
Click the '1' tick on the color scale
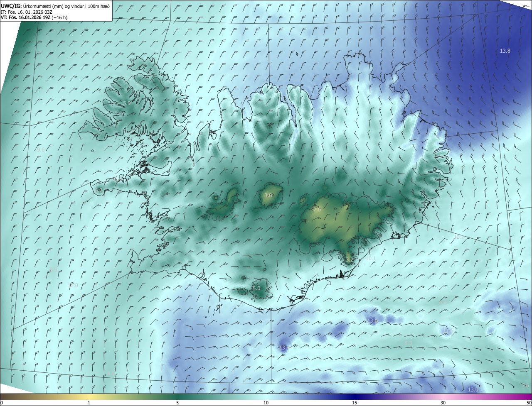click(x=89, y=403)
